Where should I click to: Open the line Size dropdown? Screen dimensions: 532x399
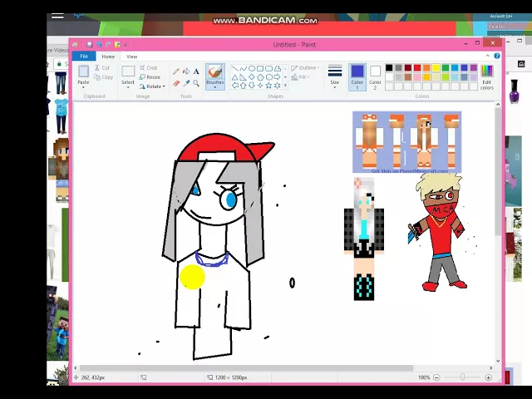pos(334,77)
